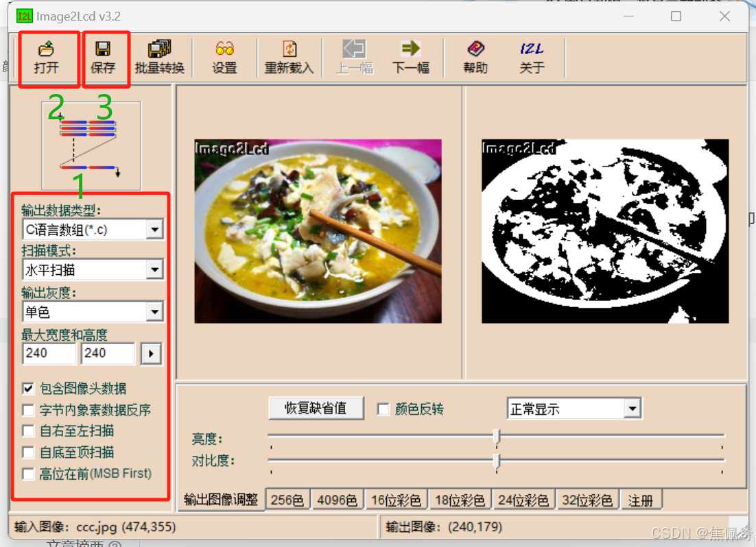Screen dimensions: 756x547
Task: Switch to 4096色 tab
Action: click(337, 500)
